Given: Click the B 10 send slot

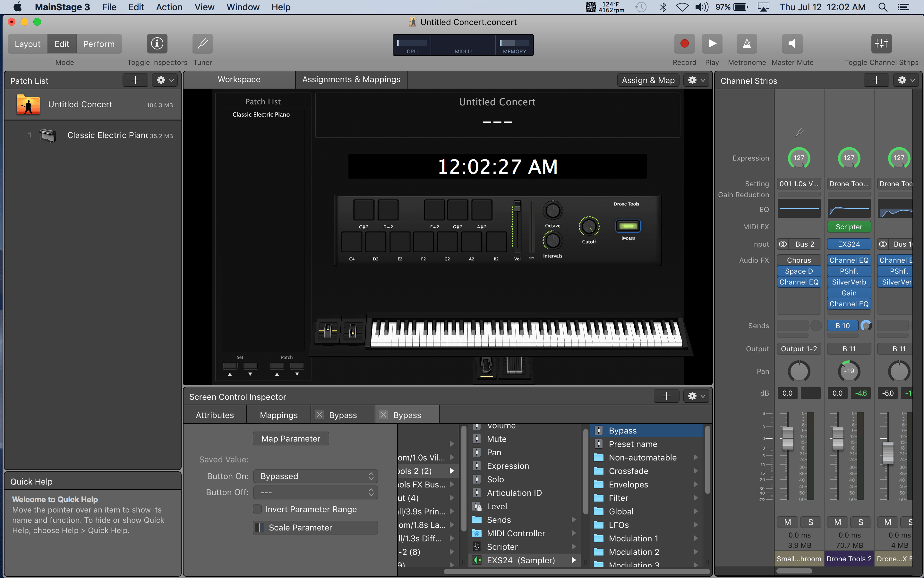Looking at the screenshot, I should pyautogui.click(x=842, y=326).
